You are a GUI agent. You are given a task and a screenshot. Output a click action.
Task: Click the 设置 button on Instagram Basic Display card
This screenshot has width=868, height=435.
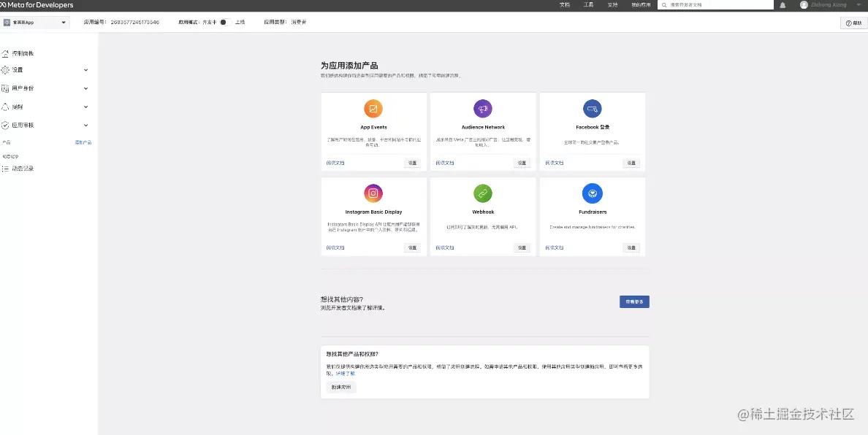(412, 248)
